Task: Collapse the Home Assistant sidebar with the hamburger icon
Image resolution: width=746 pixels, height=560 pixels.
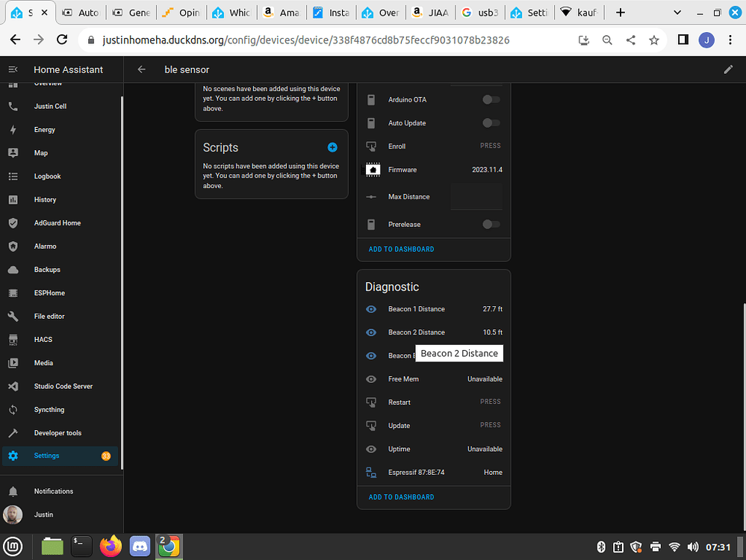Action: [12, 69]
